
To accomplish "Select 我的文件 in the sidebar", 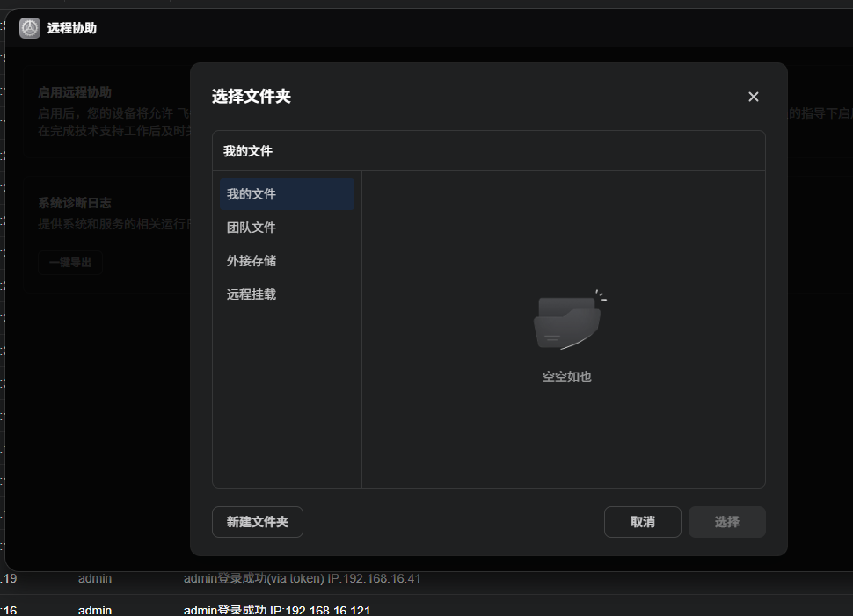I will click(287, 194).
